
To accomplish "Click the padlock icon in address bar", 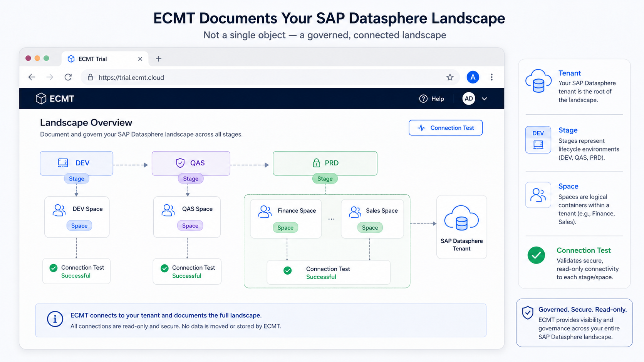I will coord(91,77).
